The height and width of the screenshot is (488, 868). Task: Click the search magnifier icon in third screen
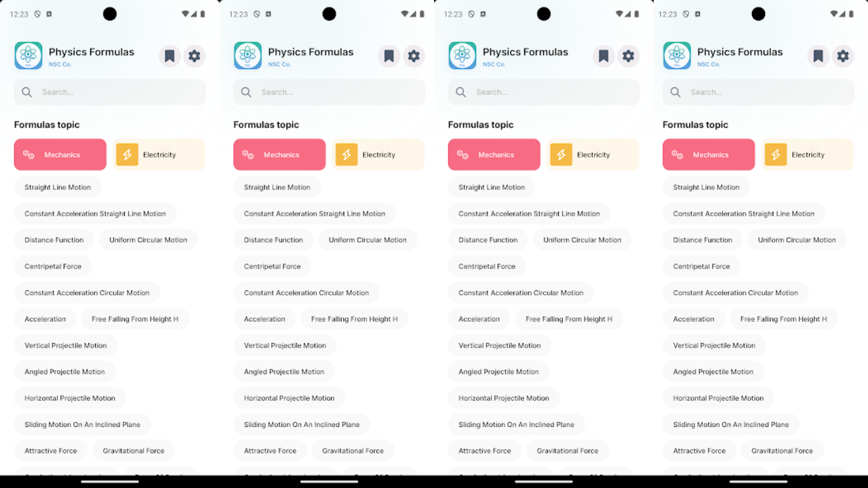pyautogui.click(x=460, y=92)
